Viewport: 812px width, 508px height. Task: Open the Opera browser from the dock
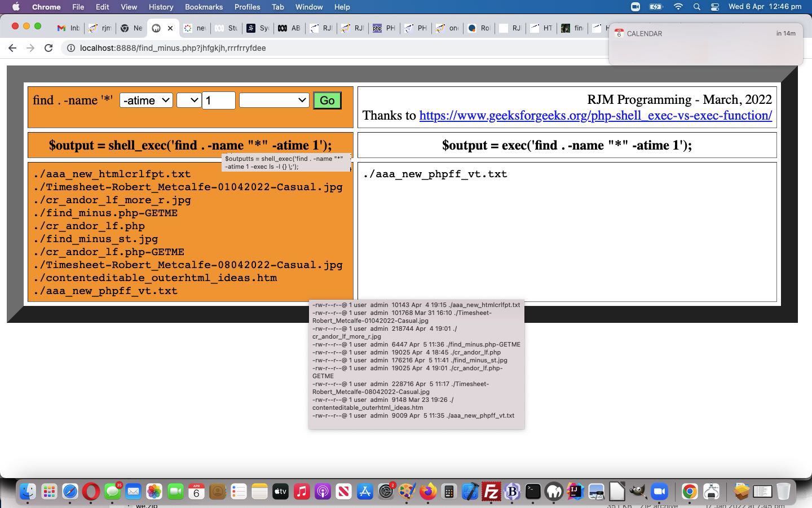point(91,492)
